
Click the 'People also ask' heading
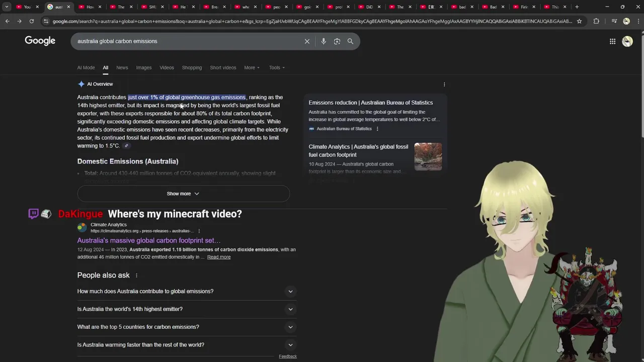[x=103, y=276]
